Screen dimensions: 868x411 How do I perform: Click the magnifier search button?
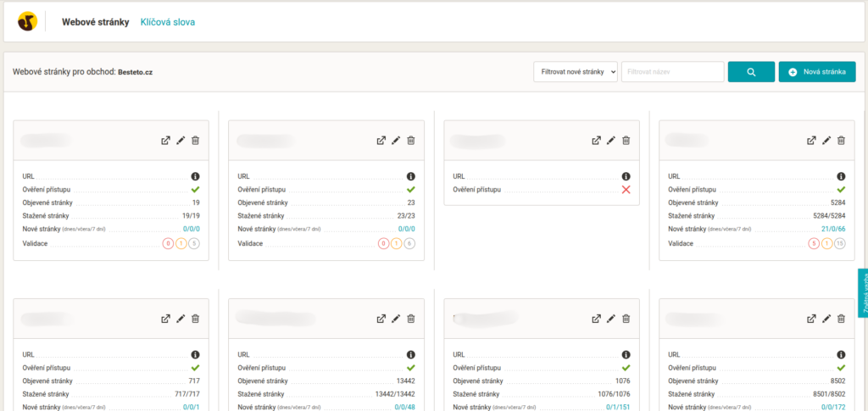[751, 72]
